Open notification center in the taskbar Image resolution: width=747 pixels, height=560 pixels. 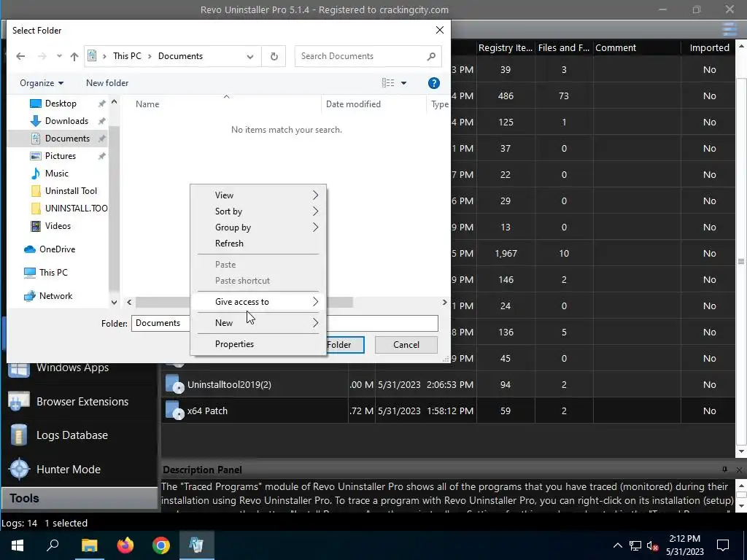tap(723, 545)
